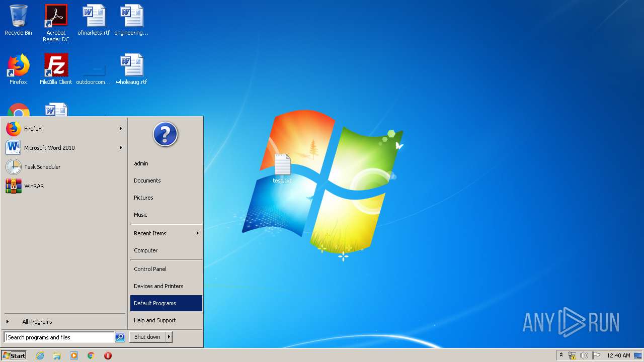Image resolution: width=644 pixels, height=362 pixels.
Task: Select the test.txt file on desktop
Action: tap(282, 168)
